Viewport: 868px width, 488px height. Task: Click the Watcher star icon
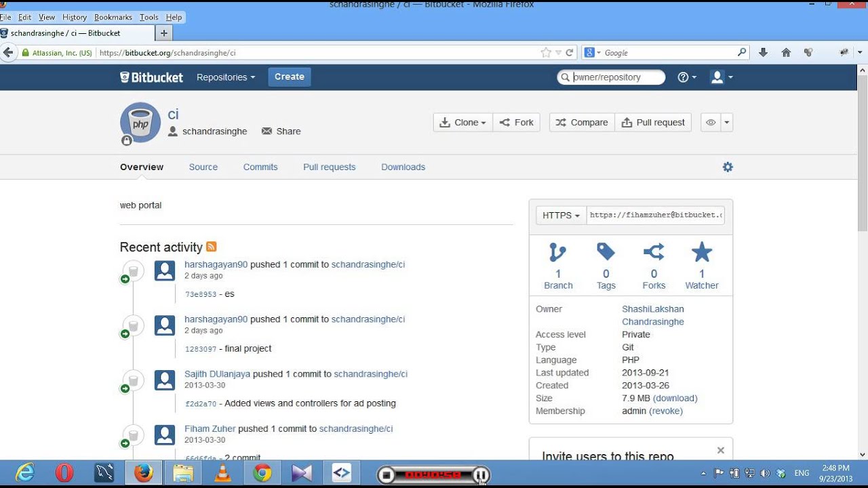702,253
